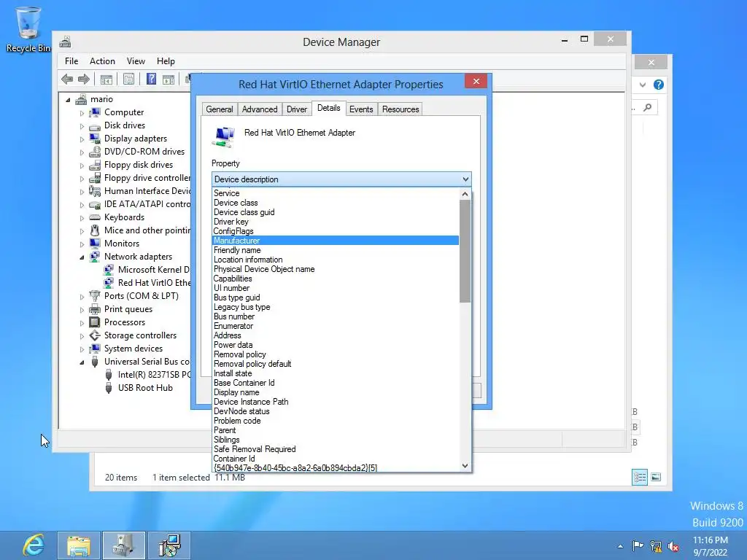This screenshot has height=560, width=747.
Task: Choose "Device class guid" option
Action: tap(336, 212)
